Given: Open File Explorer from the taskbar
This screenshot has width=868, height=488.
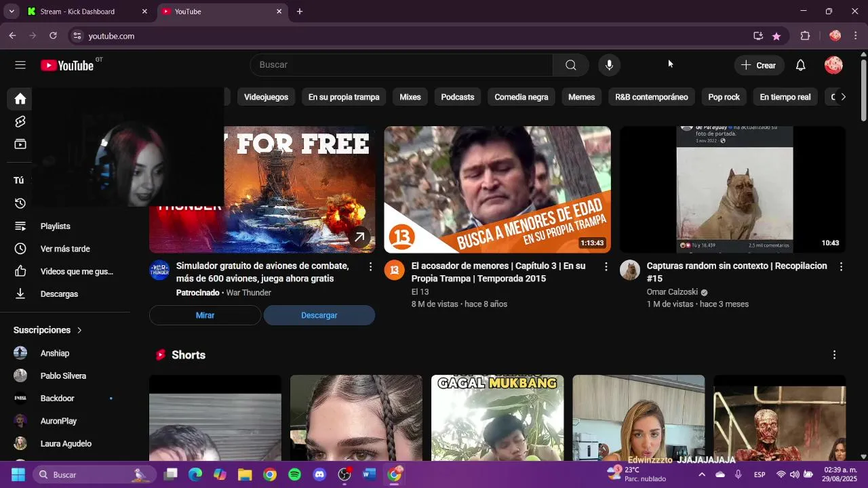Looking at the screenshot, I should pyautogui.click(x=245, y=474).
